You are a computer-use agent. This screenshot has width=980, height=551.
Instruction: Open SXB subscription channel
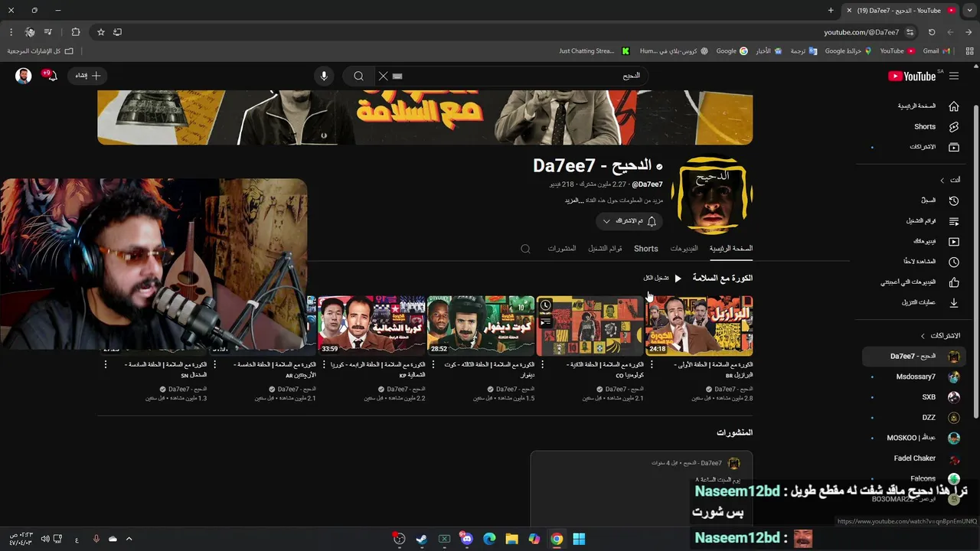click(915, 397)
